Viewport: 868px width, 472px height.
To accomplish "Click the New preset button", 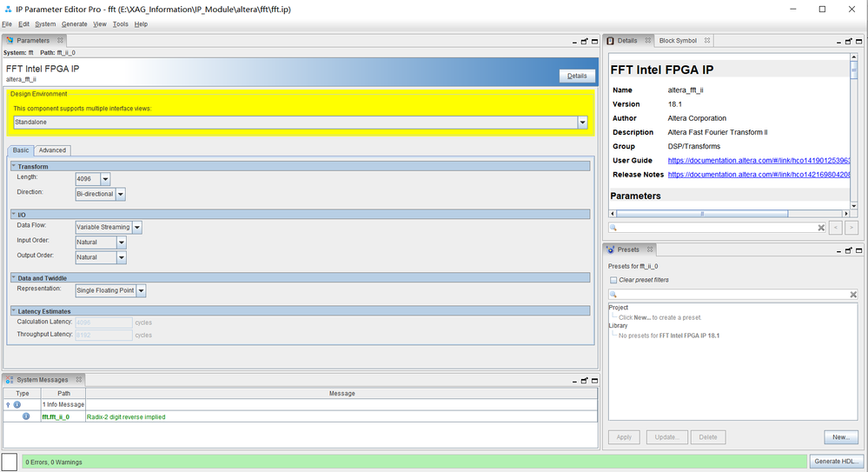I will point(840,437).
